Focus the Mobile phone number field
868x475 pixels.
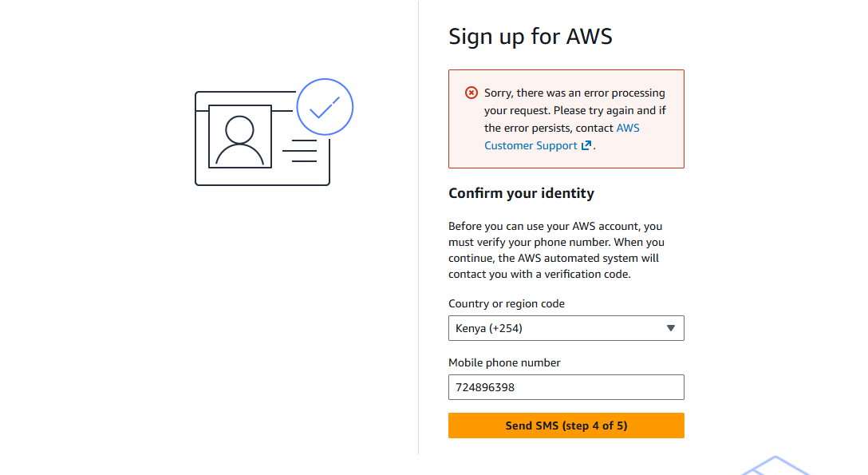tap(566, 387)
